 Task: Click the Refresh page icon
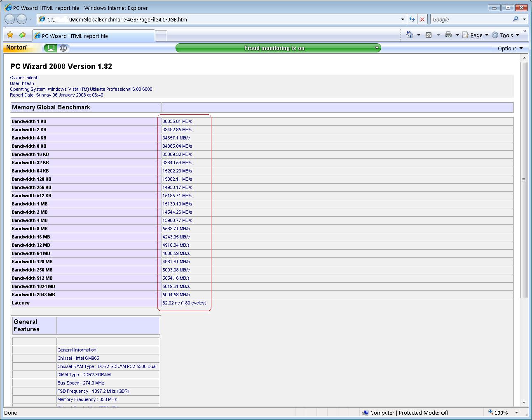412,19
